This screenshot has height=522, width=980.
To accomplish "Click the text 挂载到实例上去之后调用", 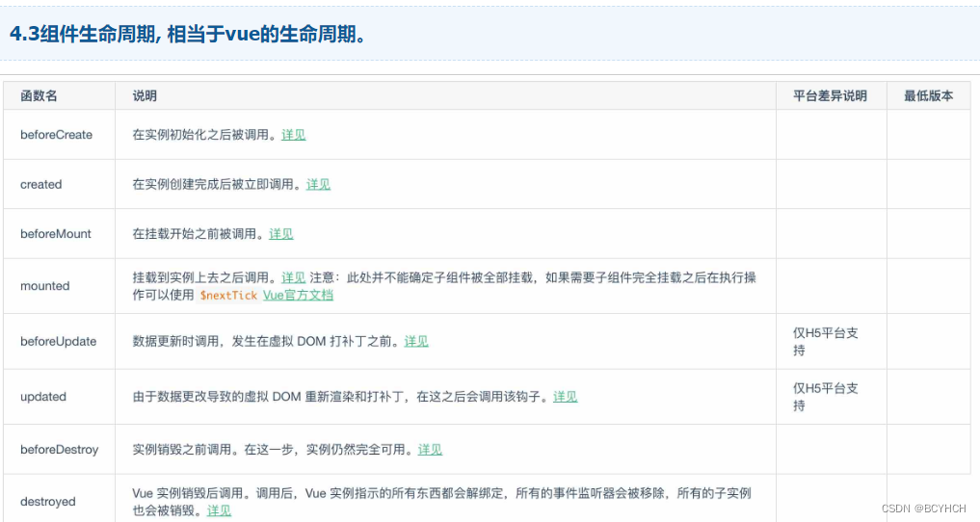I will coord(203,277).
